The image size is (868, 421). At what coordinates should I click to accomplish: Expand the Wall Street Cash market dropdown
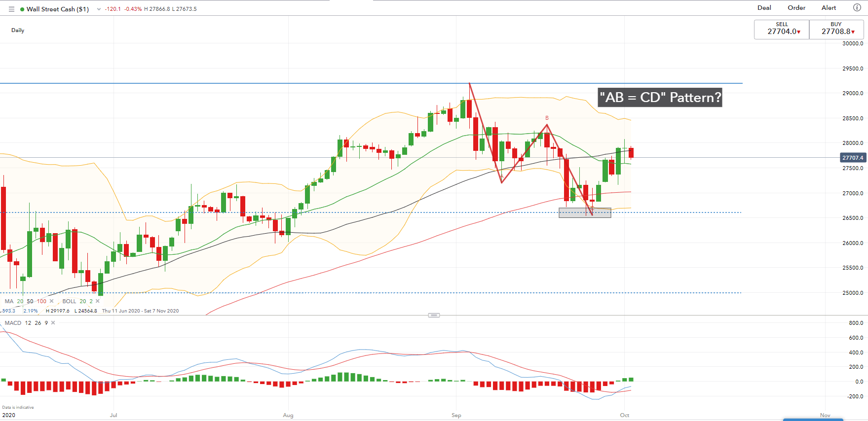point(99,9)
